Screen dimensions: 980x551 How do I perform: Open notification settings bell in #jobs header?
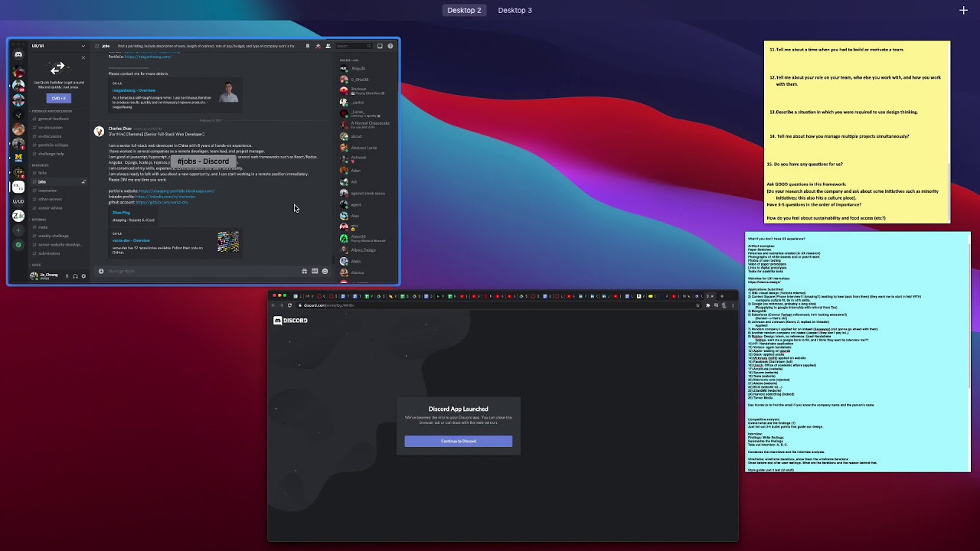pos(308,46)
